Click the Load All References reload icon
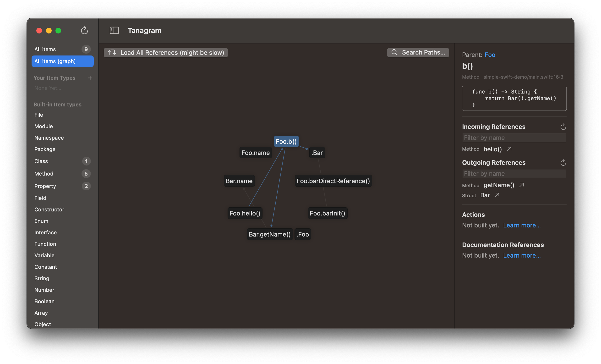 pos(112,52)
